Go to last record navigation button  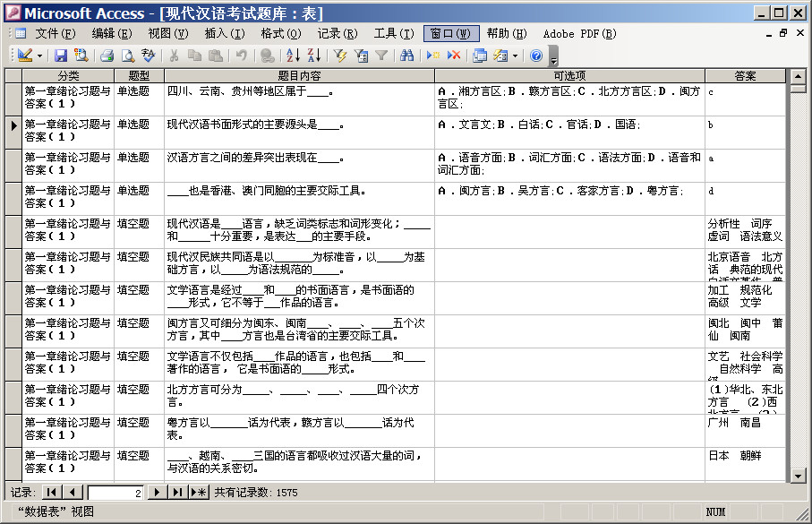pyautogui.click(x=177, y=492)
